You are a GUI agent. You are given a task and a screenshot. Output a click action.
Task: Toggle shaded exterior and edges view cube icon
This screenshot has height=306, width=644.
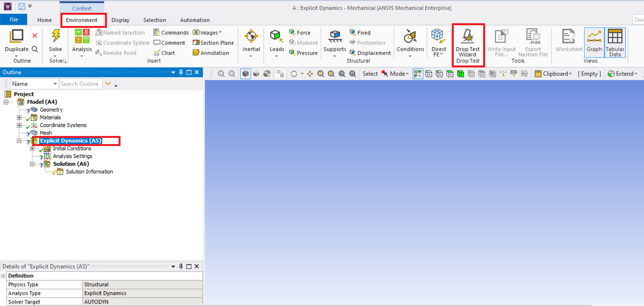pos(246,74)
